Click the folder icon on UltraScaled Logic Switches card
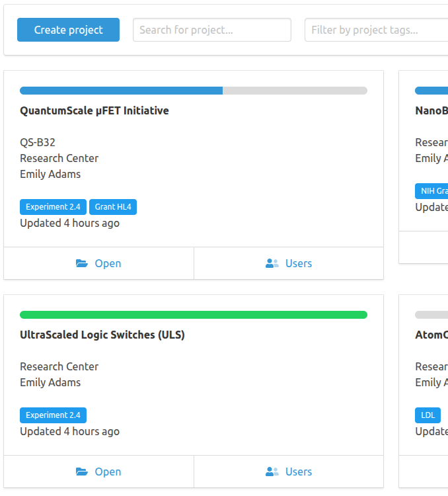448x496 pixels. coord(82,472)
